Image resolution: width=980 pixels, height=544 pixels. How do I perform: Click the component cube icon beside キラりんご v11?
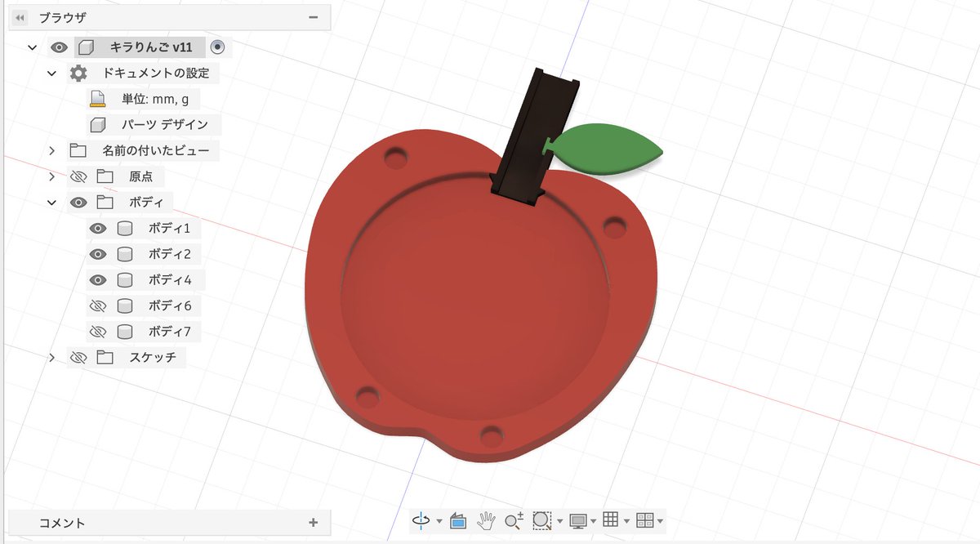click(86, 47)
